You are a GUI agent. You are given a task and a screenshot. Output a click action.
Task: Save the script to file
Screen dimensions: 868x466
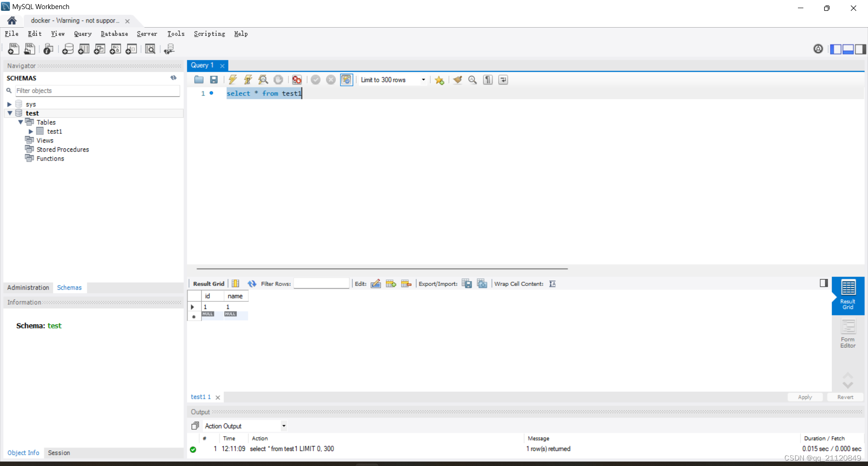(x=214, y=80)
